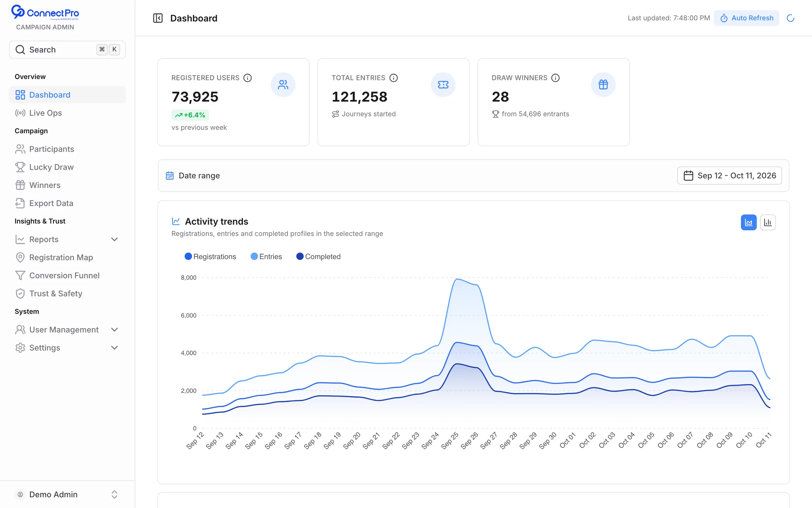Click the 121,258 total entries value
Viewport: 812px width, 508px height.
pyautogui.click(x=359, y=97)
